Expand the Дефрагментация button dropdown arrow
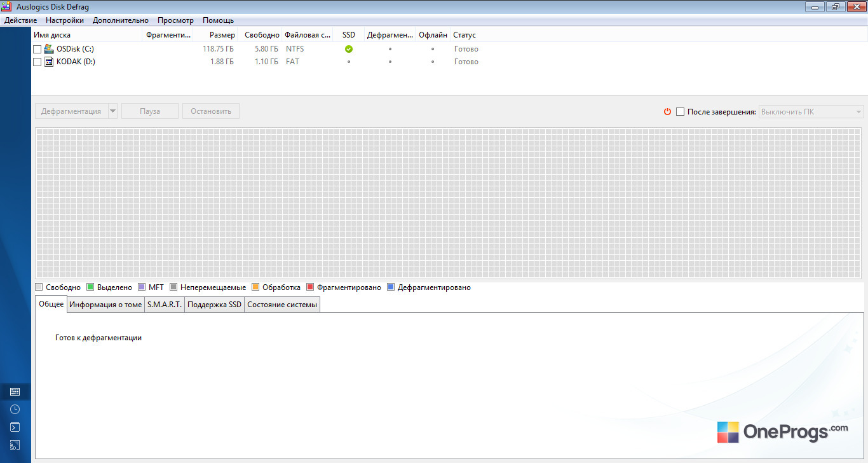The width and height of the screenshot is (868, 463). coord(113,111)
